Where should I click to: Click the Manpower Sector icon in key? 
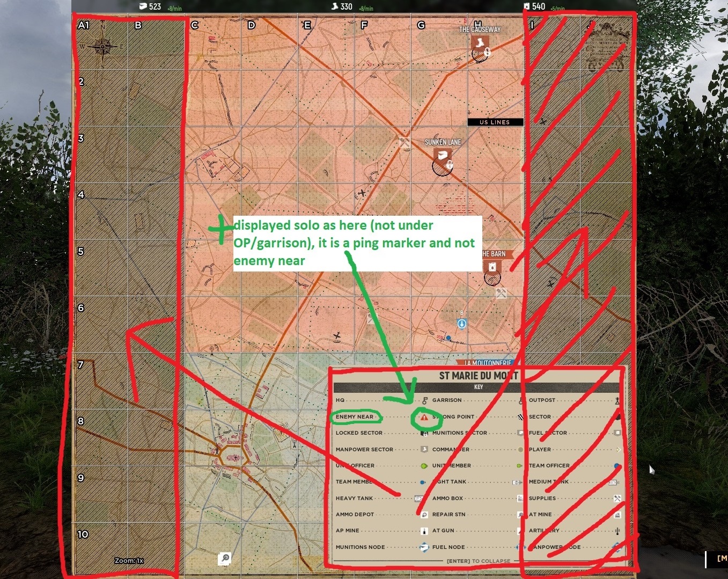click(424, 449)
